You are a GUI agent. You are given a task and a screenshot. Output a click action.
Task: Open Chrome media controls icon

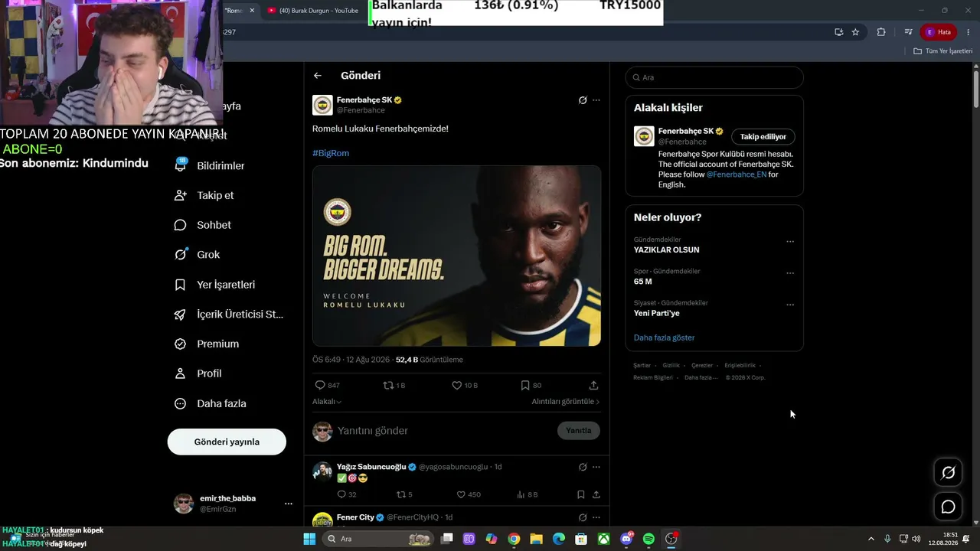(908, 32)
